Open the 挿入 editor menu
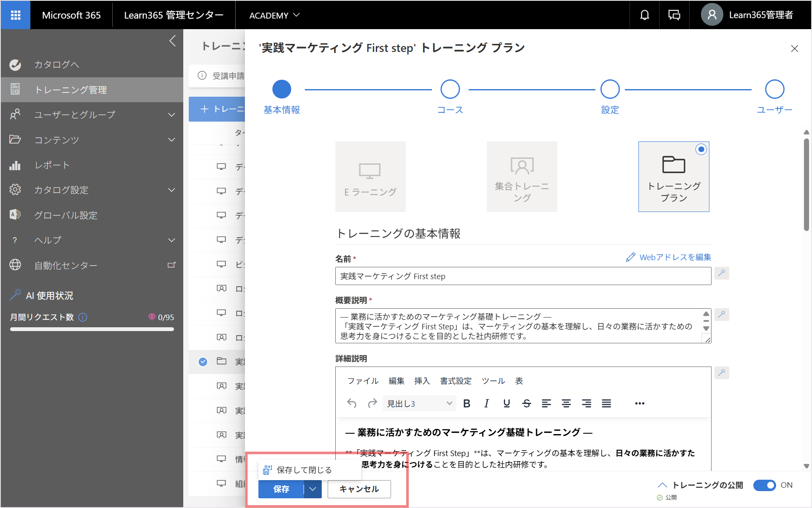Screen dimensions: 812x508 tap(422, 381)
